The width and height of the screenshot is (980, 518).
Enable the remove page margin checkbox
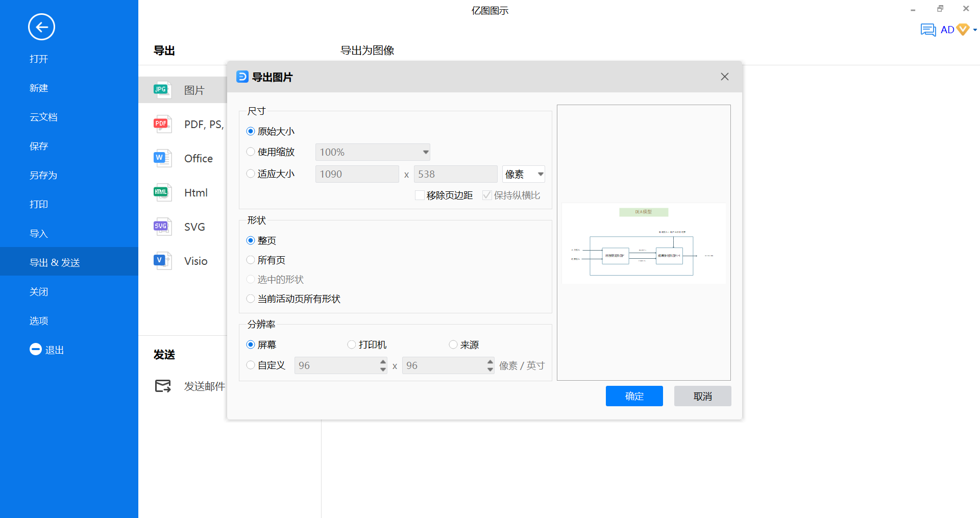coord(420,195)
